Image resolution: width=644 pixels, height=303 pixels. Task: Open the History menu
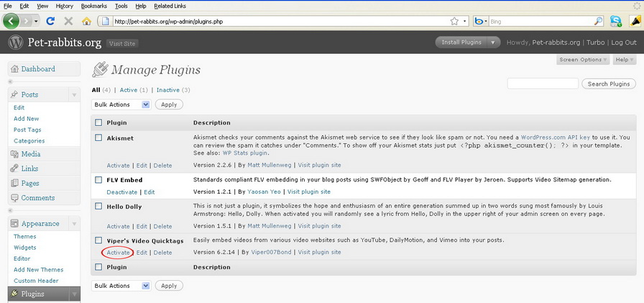(x=64, y=6)
